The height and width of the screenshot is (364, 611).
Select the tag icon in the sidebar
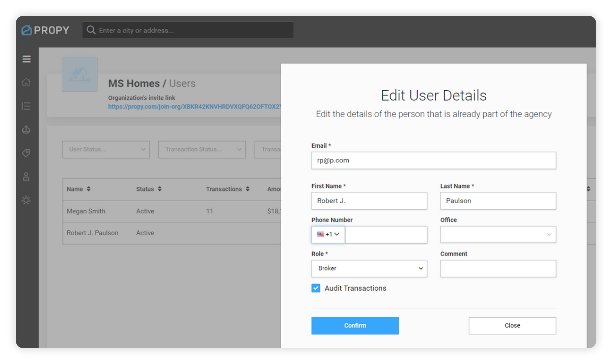(26, 153)
